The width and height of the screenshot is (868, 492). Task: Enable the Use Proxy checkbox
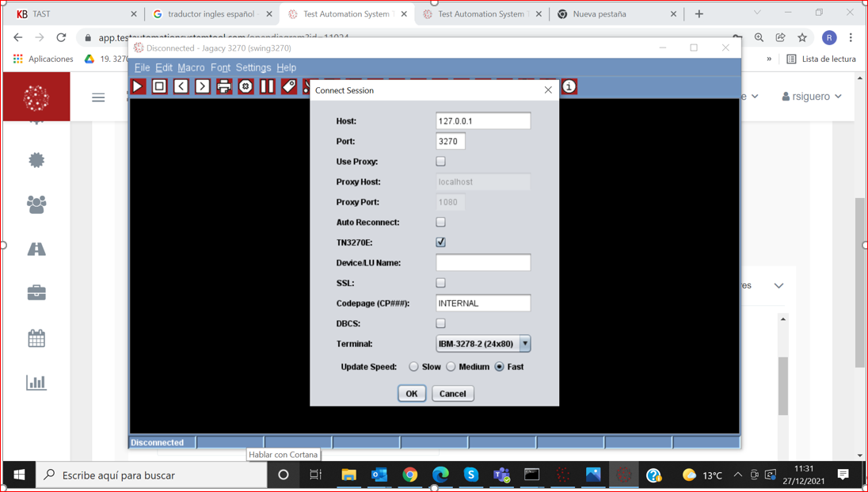pos(440,162)
